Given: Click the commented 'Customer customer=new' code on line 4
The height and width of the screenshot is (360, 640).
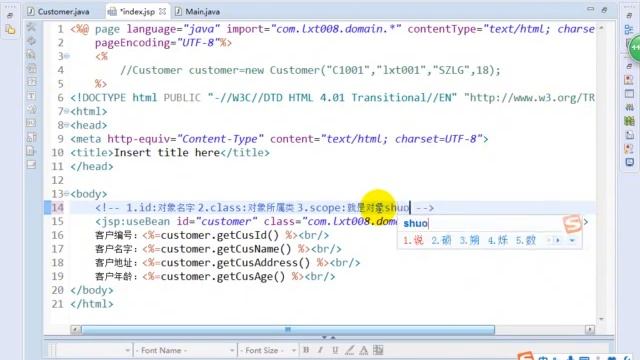Looking at the screenshot, I should pyautogui.click(x=192, y=70).
